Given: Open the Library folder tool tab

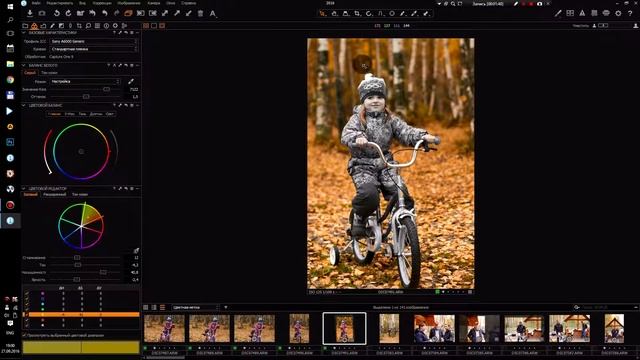Looking at the screenshot, I should (x=25, y=26).
